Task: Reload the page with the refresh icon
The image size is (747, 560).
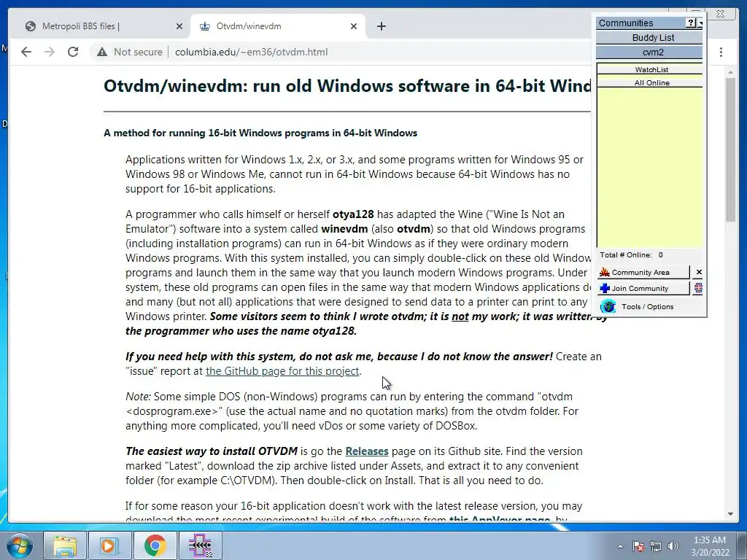Action: tap(73, 52)
